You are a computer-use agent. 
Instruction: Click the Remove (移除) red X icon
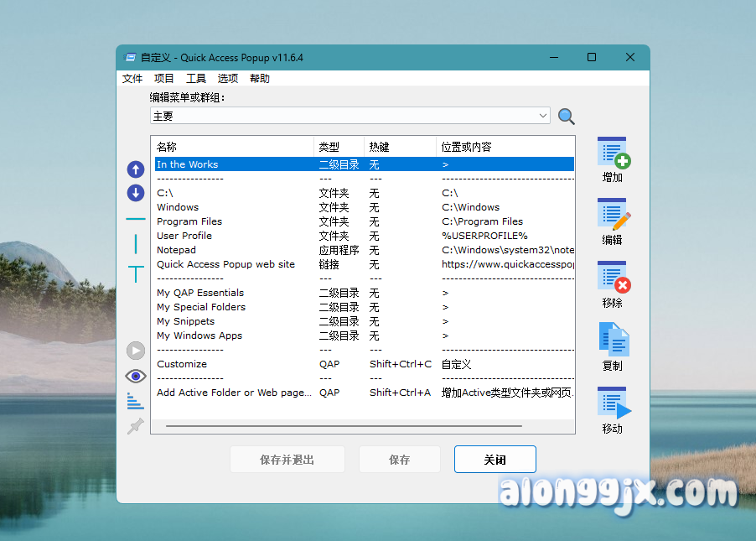pos(614,278)
